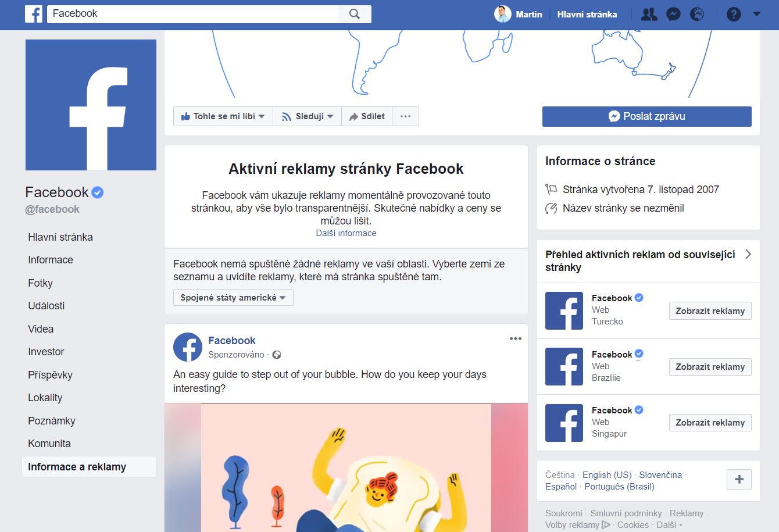
Task: Open the Další informace link
Action: click(x=346, y=233)
